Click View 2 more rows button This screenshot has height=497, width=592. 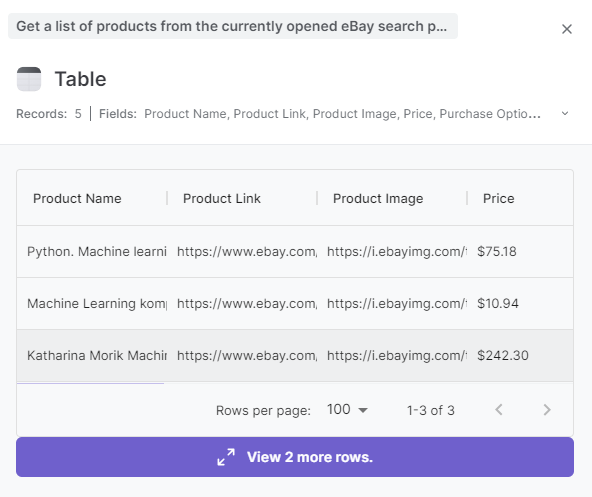[295, 457]
